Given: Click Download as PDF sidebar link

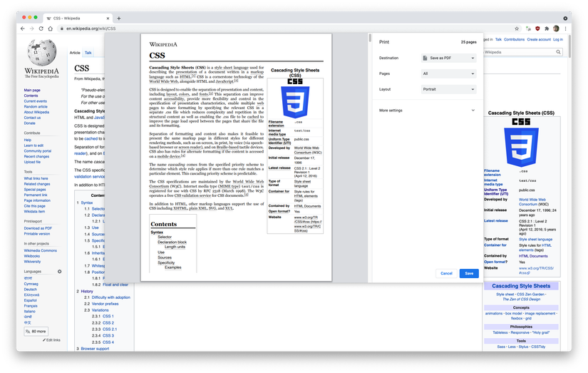Looking at the screenshot, I should 38,228.
